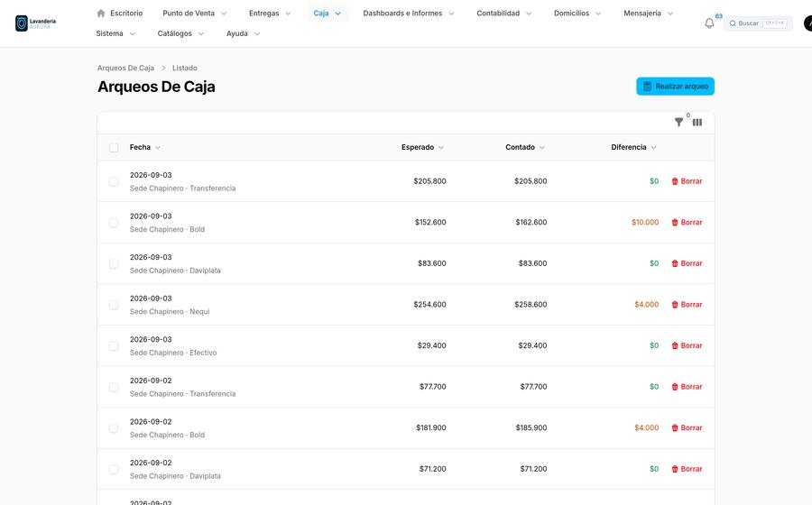
Task: Check the 2026-09-02 Bold row checkbox
Action: pyautogui.click(x=114, y=428)
